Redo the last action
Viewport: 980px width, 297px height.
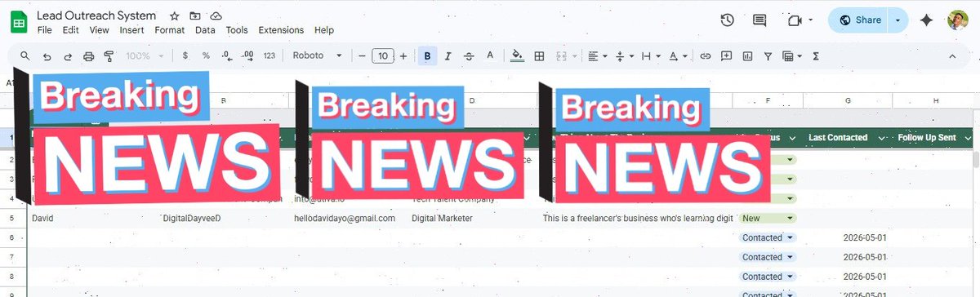click(68, 56)
